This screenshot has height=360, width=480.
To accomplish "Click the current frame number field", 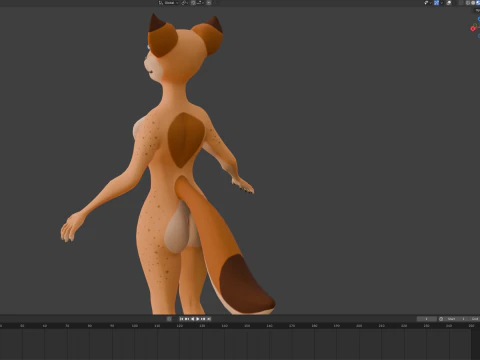I will pos(427,319).
